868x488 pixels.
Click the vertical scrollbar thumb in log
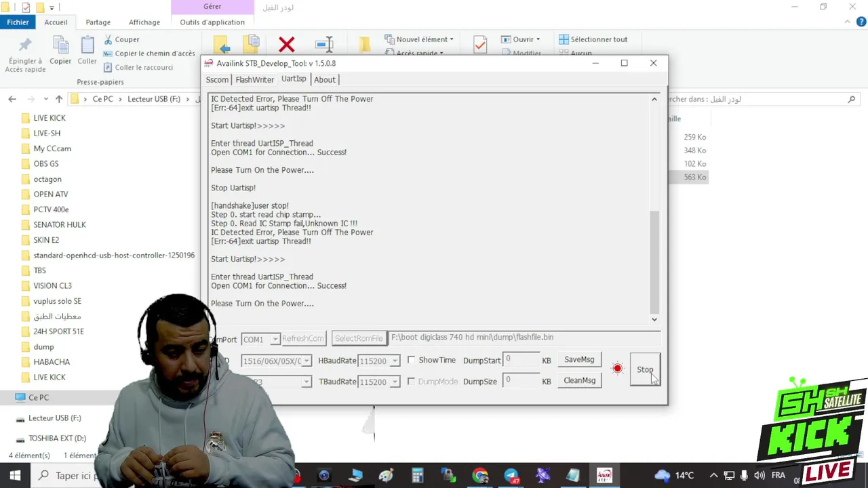click(654, 261)
